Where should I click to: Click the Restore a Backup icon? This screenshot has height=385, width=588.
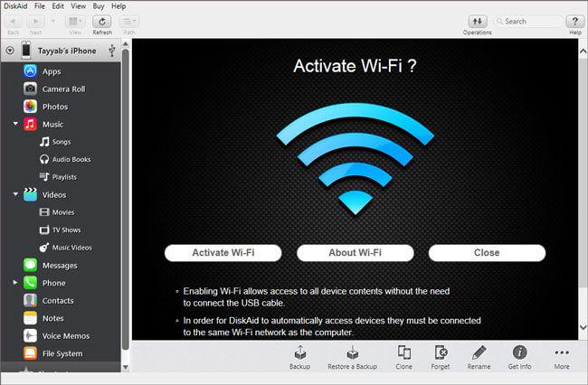tap(352, 352)
